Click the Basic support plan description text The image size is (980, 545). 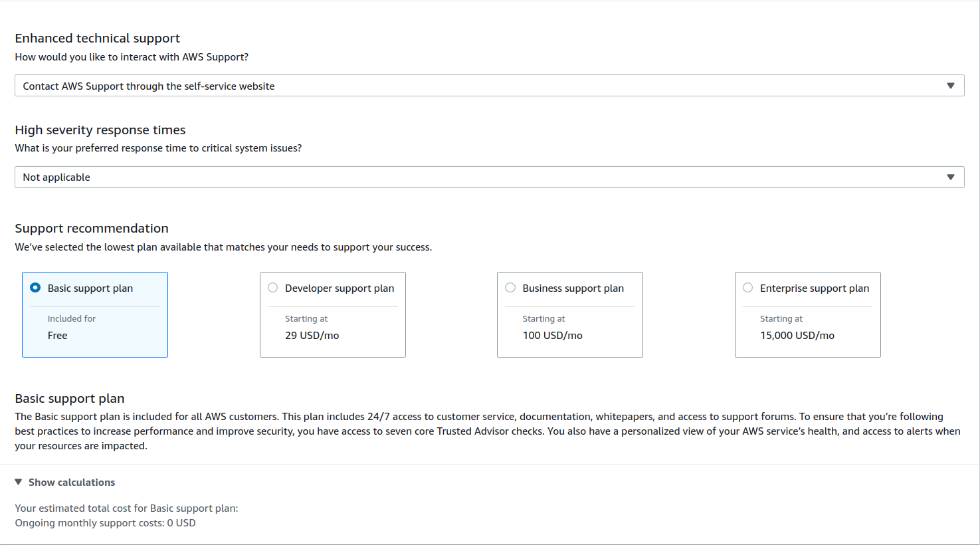pos(478,431)
